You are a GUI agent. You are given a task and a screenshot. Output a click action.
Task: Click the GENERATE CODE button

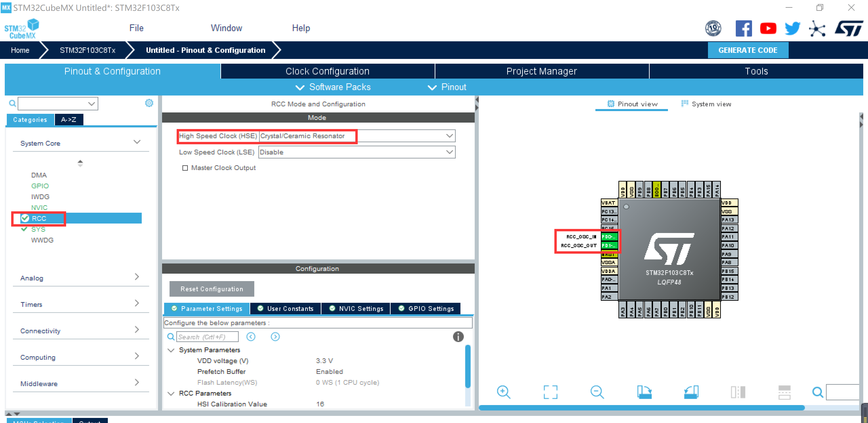pyautogui.click(x=748, y=50)
